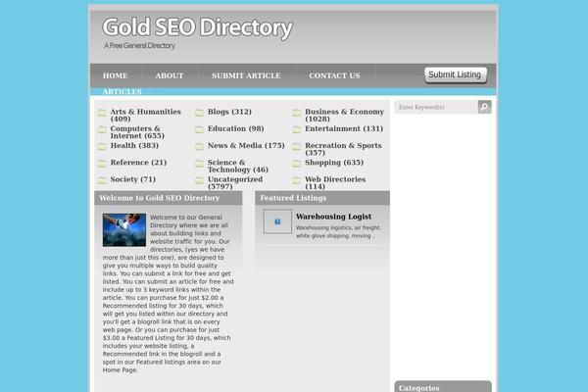
Task: Open Science & Technology (46) category
Action: 238,166
